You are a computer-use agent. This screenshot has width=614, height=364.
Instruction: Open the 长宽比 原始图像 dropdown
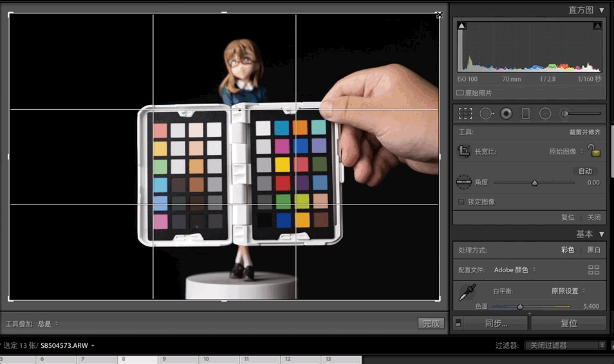click(x=566, y=152)
